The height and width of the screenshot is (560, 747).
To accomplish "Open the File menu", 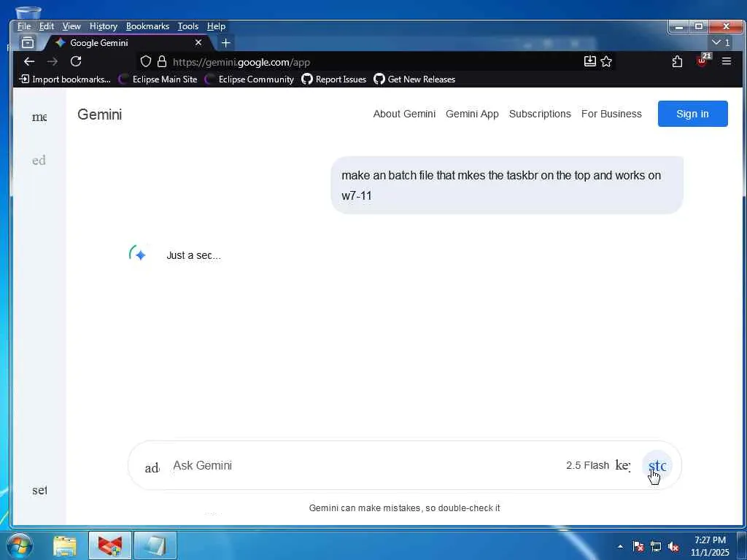I will tap(24, 26).
